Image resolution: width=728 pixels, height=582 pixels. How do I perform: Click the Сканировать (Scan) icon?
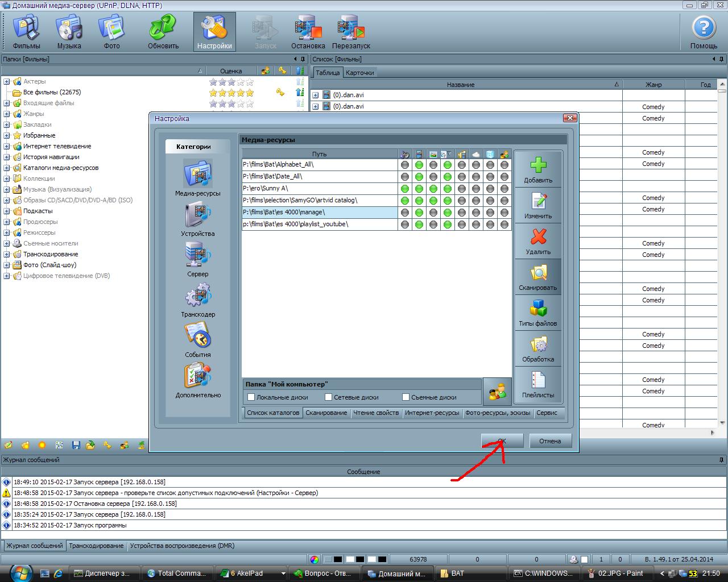point(538,273)
